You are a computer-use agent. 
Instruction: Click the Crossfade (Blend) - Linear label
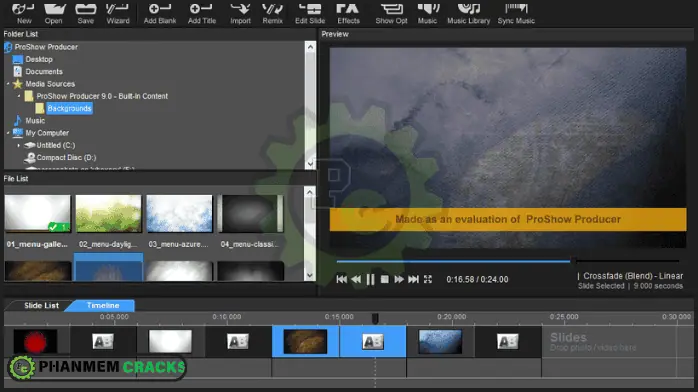tap(633, 276)
